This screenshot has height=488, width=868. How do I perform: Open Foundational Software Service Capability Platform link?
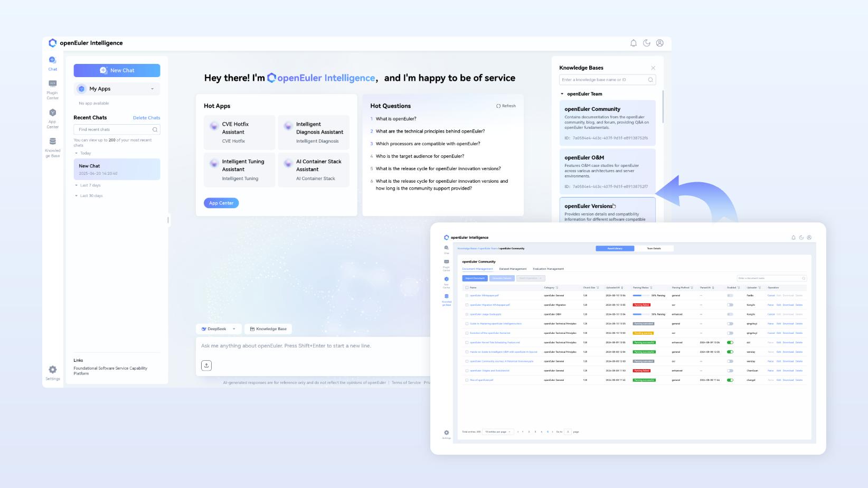pyautogui.click(x=110, y=371)
